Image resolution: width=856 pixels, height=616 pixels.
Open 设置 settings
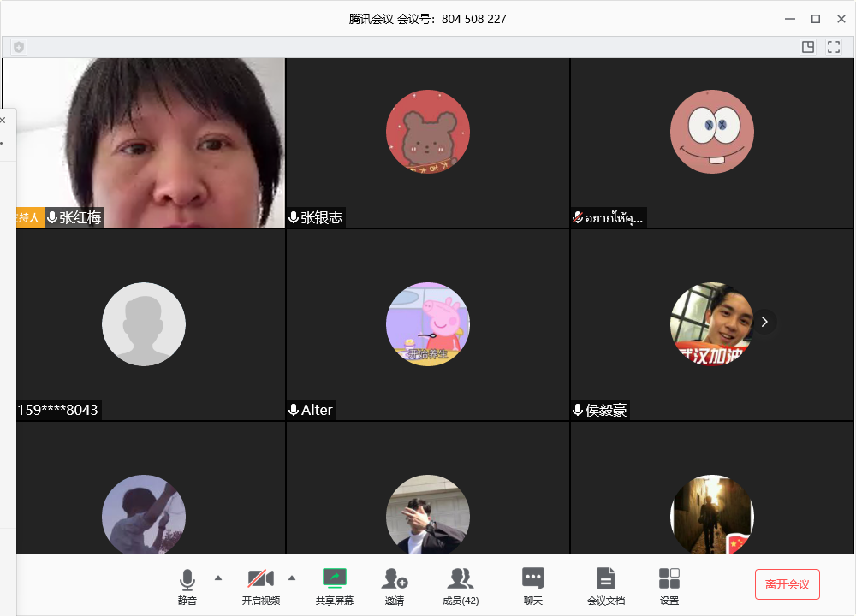click(x=669, y=585)
